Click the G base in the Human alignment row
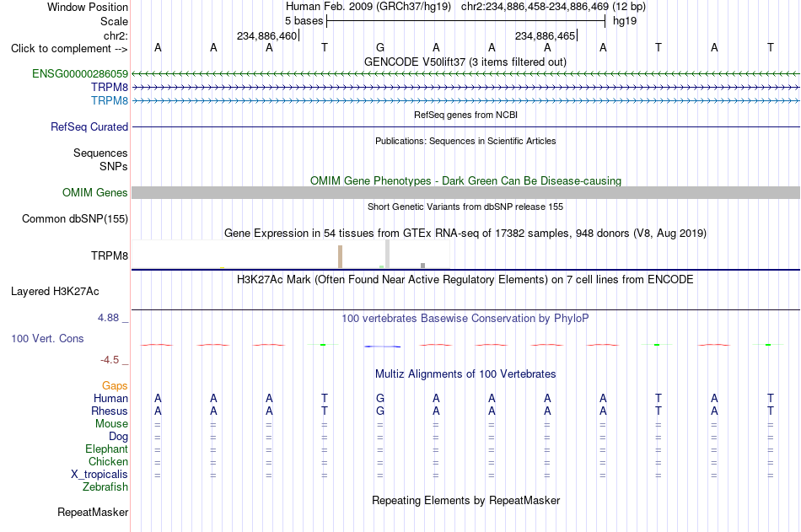Viewport: 801px width, 532px height. pyautogui.click(x=380, y=398)
